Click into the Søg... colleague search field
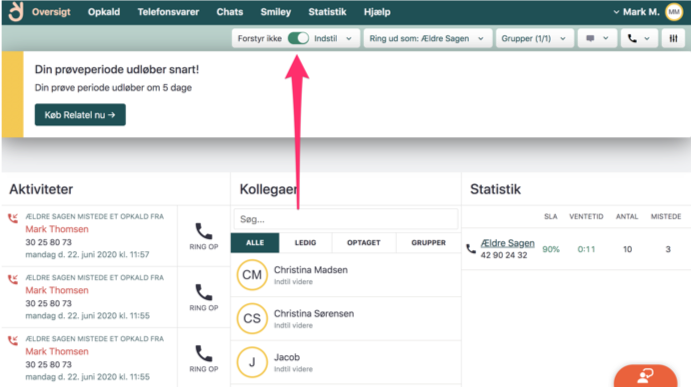Image resolution: width=691 pixels, height=387 pixels. click(346, 219)
